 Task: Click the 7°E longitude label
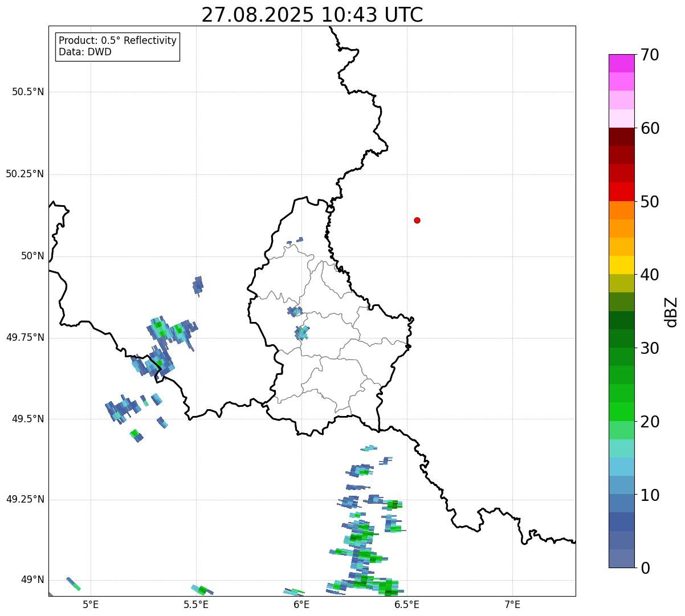click(512, 605)
